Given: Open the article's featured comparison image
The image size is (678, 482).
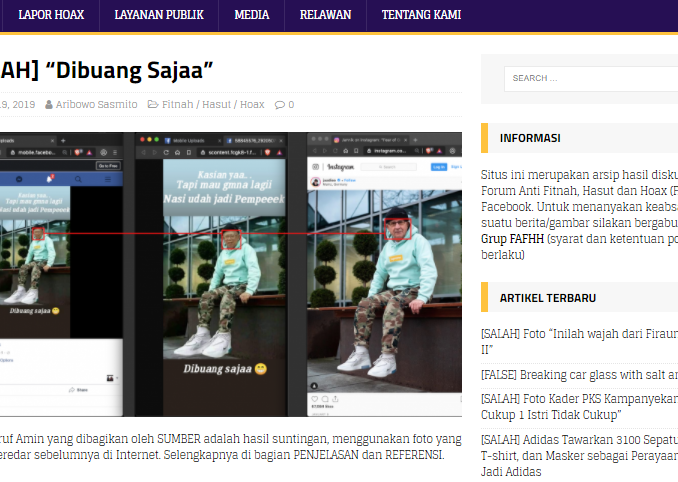Looking at the screenshot, I should coord(231,275).
